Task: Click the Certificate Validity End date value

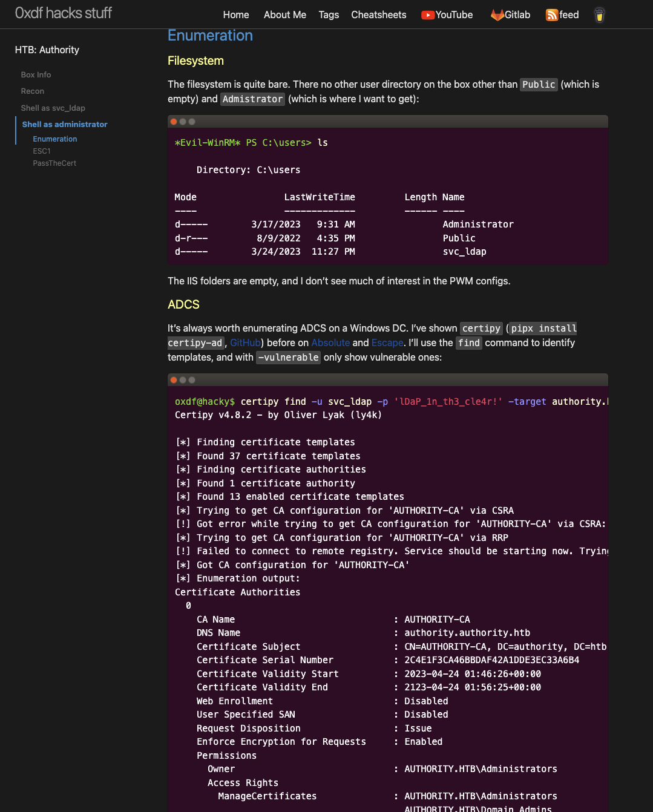Action: 473,687
